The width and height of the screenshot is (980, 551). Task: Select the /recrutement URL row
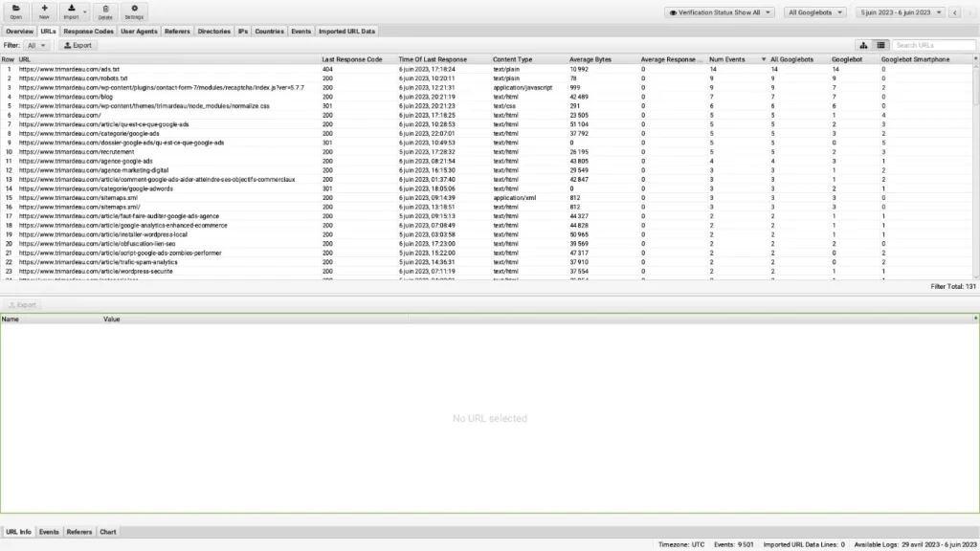click(487, 152)
